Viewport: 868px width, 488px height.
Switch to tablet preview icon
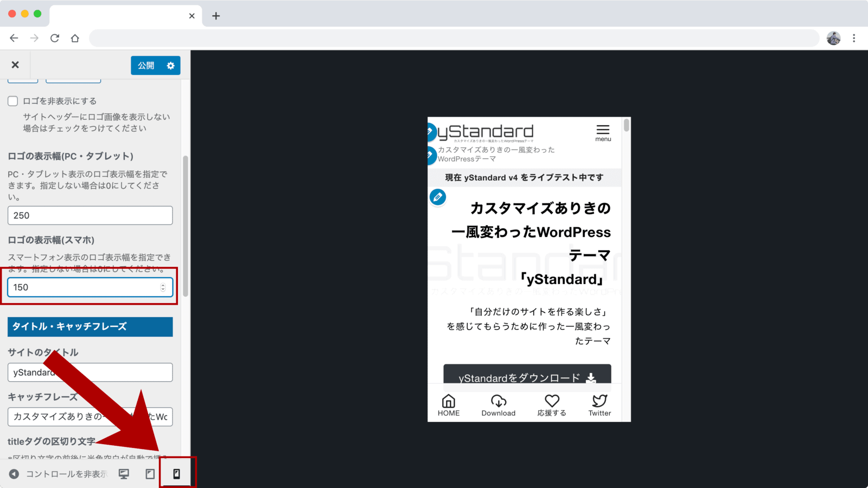tap(150, 474)
